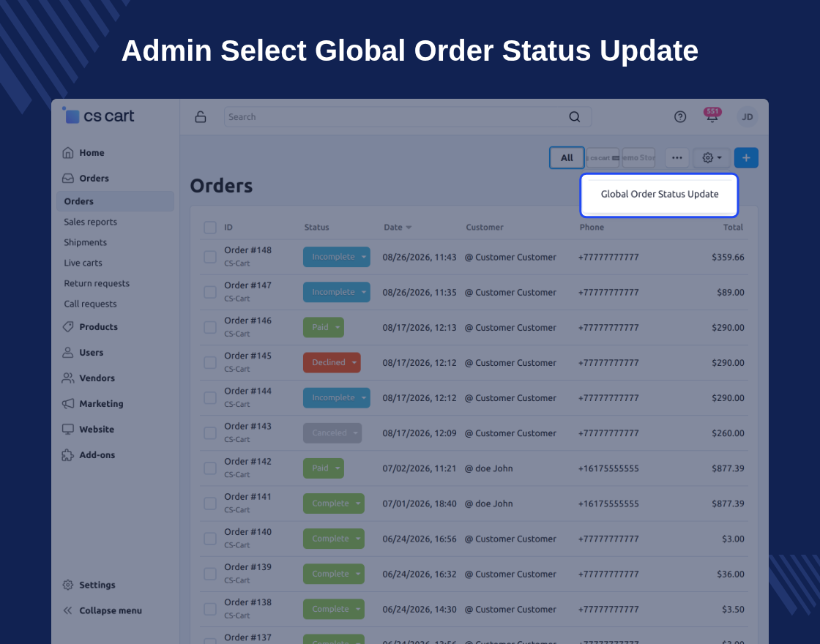
Task: Open the JD user avatar
Action: coord(748,117)
